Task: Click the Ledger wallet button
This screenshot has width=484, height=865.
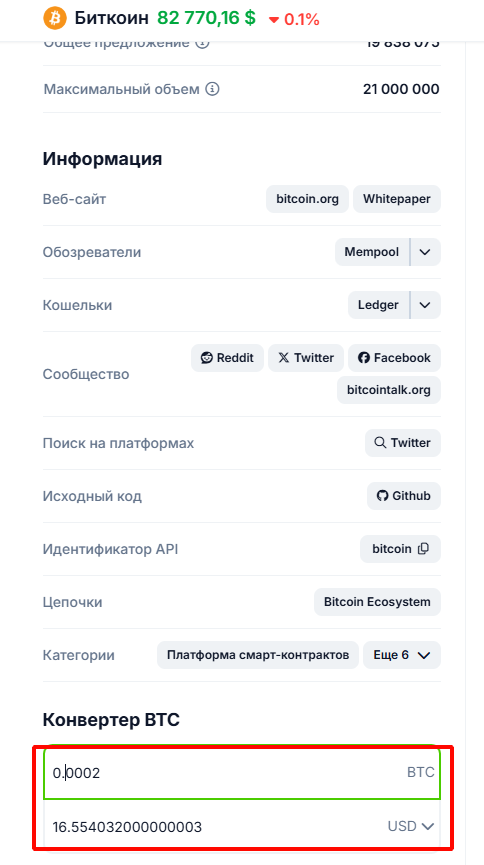Action: 379,305
